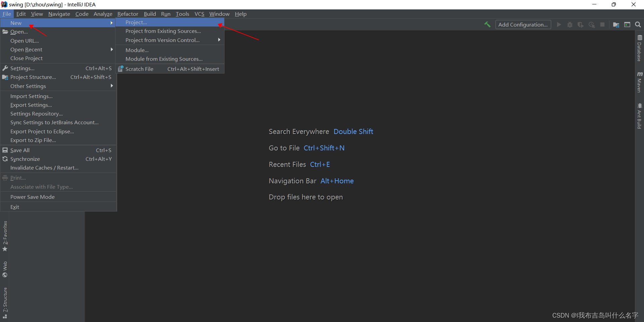This screenshot has height=322, width=644.
Task: Click Save All
Action: pyautogui.click(x=58, y=150)
